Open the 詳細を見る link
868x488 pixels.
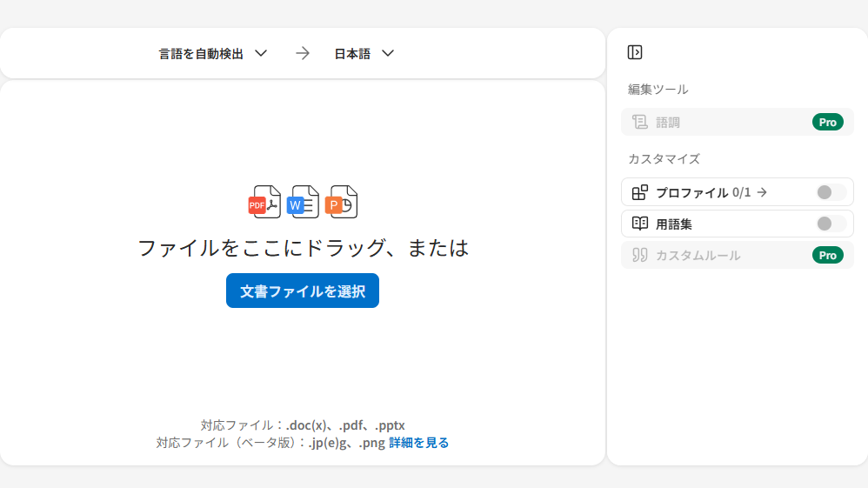[418, 443]
